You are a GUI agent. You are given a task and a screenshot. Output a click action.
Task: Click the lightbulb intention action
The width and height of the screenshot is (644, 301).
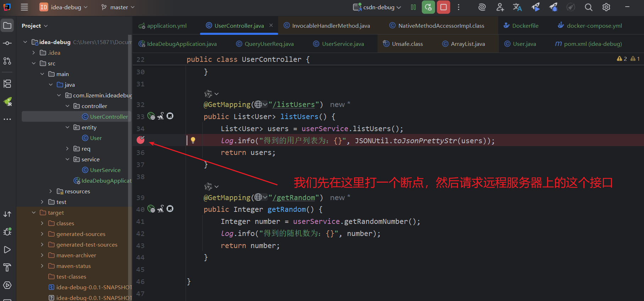pos(193,140)
